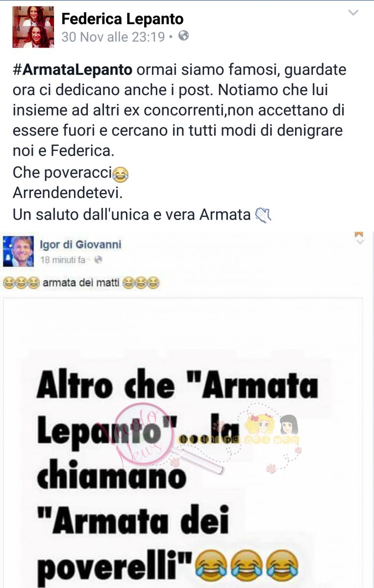Image resolution: width=374 pixels, height=588 pixels.
Task: Click the laughing emoji after Che poveracci
Action: (x=120, y=173)
